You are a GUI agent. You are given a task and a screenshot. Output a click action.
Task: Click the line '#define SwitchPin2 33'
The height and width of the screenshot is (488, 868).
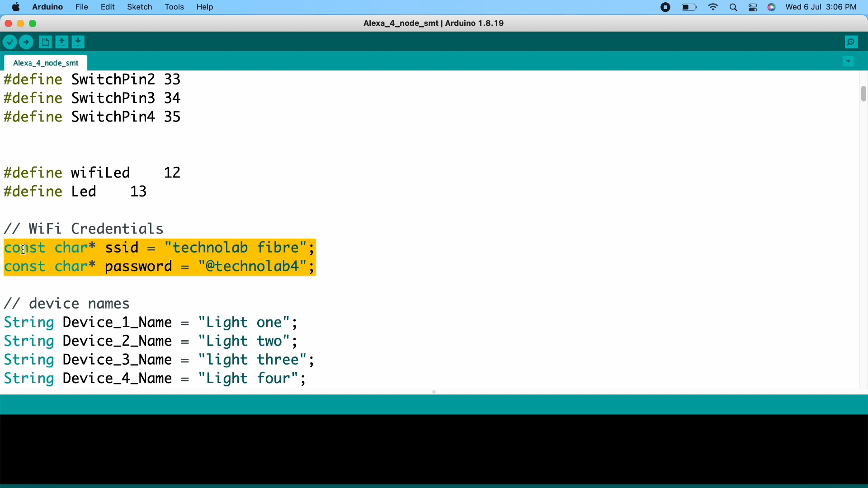click(93, 80)
